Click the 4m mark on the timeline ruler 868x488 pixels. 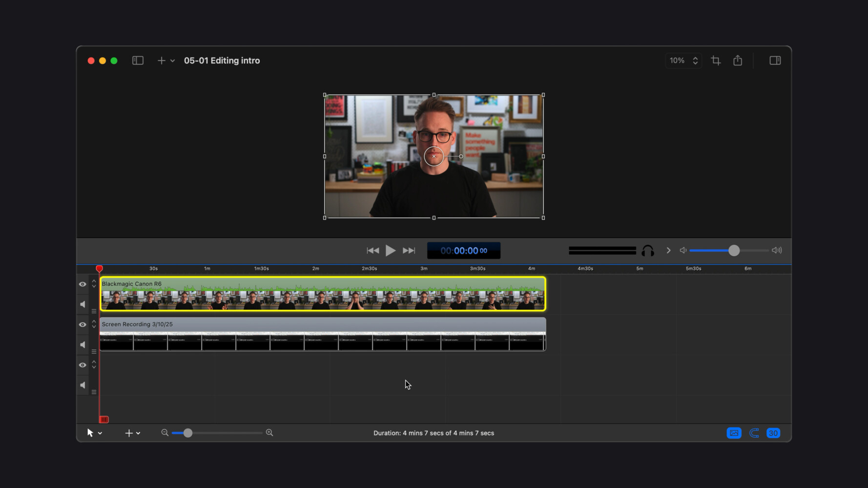pyautogui.click(x=532, y=268)
